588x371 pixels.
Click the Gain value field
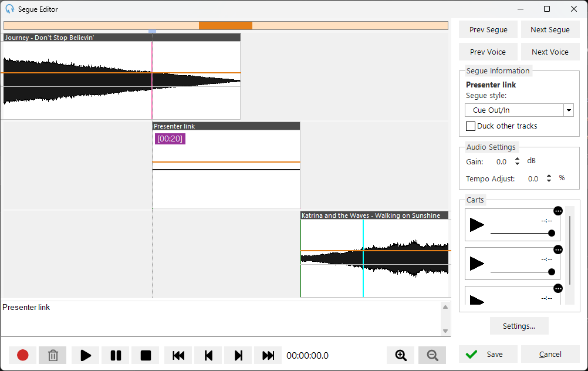pos(501,162)
